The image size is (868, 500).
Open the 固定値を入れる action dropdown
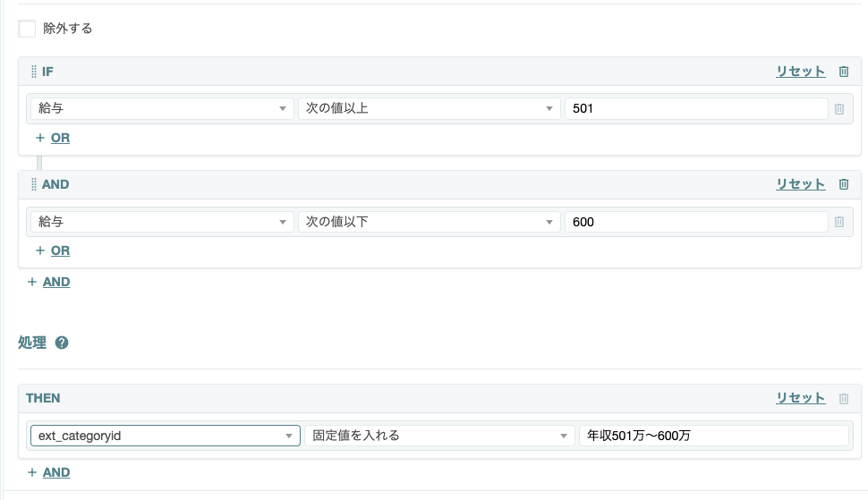pos(439,436)
